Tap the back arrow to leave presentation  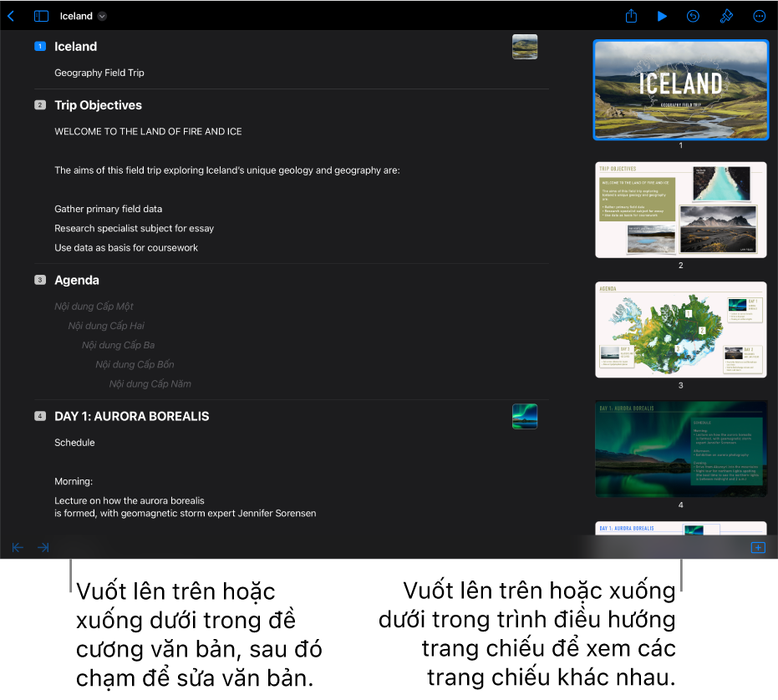(x=11, y=17)
